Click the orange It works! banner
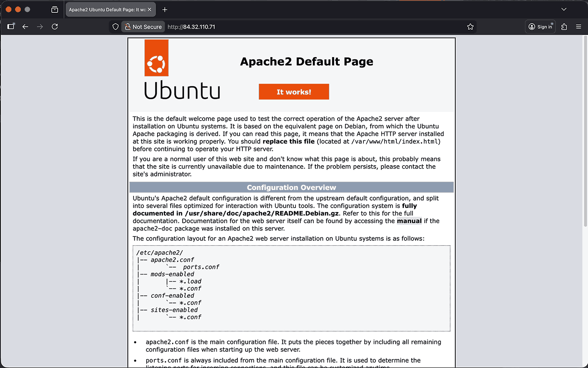This screenshot has width=588, height=368. point(294,92)
